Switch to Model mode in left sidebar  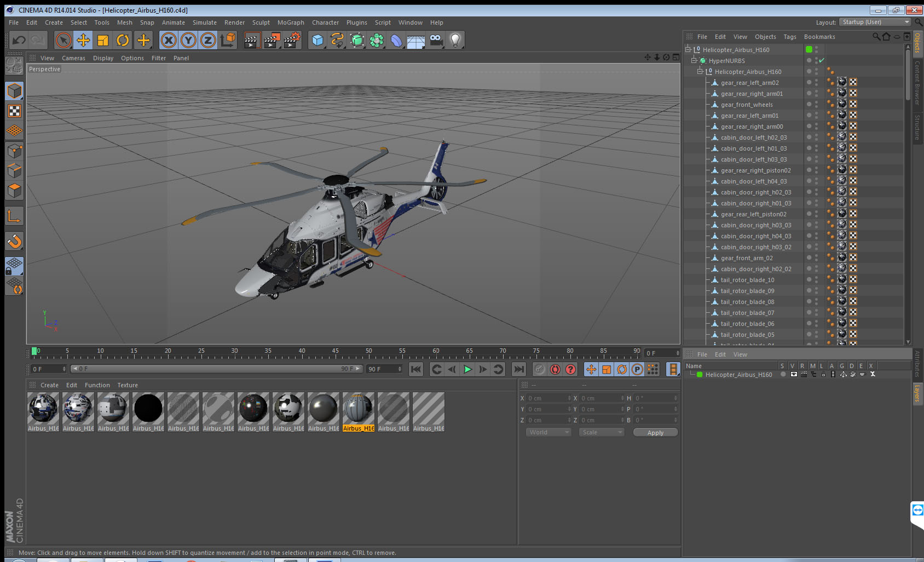pos(14,91)
